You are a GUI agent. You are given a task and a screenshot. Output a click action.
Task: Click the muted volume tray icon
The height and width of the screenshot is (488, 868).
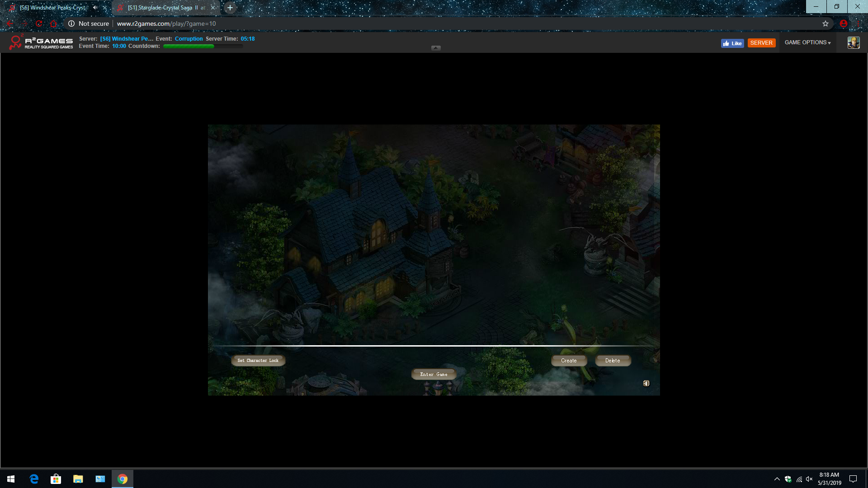click(809, 479)
